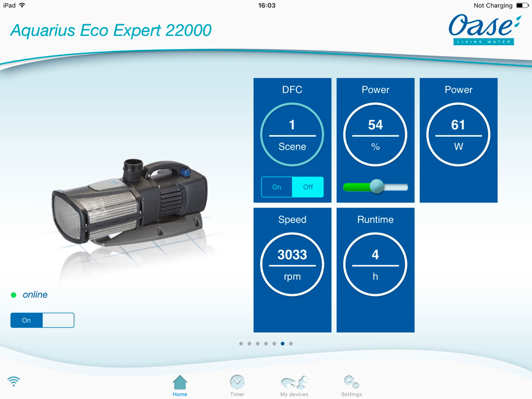The width and height of the screenshot is (532, 399).
Task: Tap the green online status dot
Action: click(14, 295)
